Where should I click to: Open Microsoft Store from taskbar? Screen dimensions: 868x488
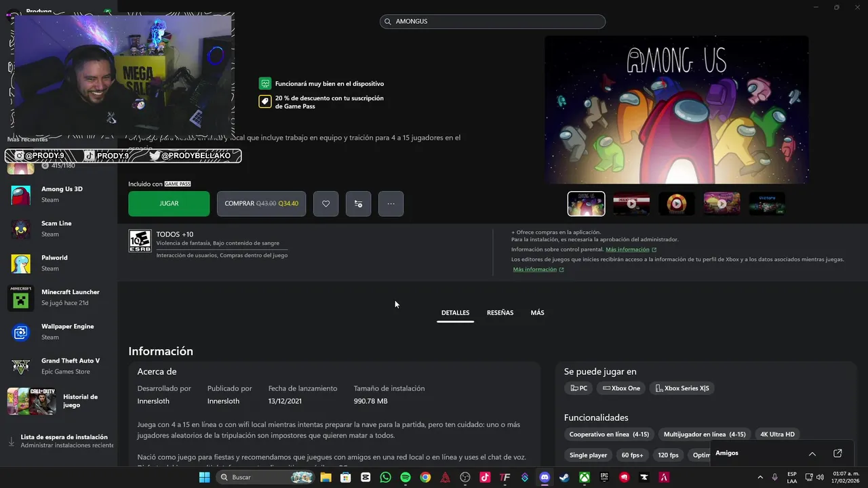click(346, 477)
